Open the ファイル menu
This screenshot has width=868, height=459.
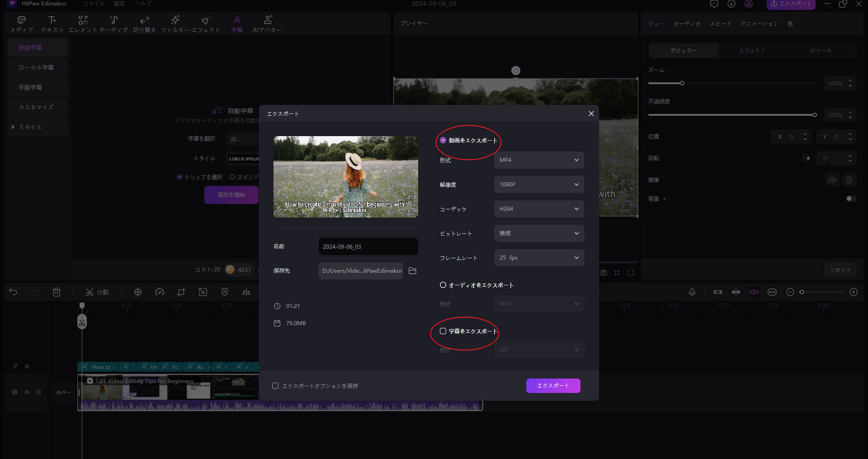click(94, 4)
